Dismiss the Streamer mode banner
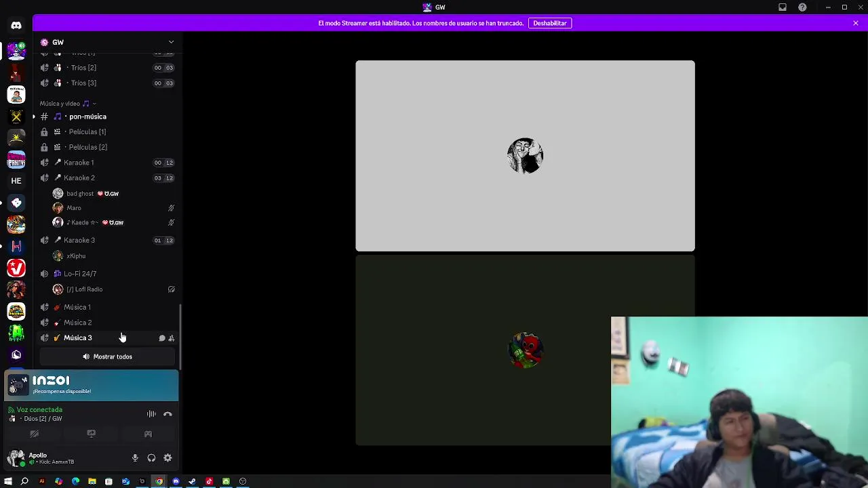 (x=856, y=23)
